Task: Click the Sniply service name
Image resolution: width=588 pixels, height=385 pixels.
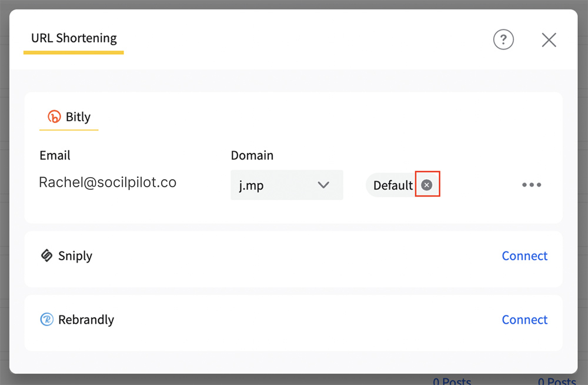Action: coord(75,256)
